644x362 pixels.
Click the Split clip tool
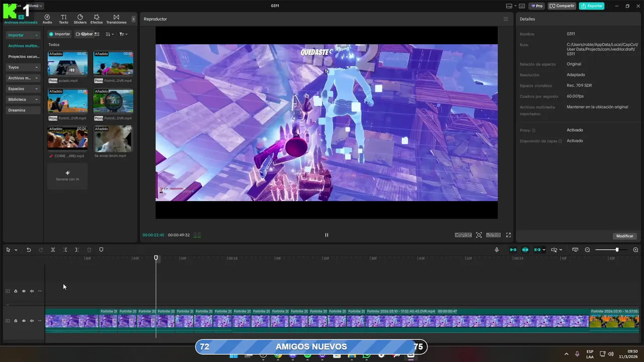point(53,250)
